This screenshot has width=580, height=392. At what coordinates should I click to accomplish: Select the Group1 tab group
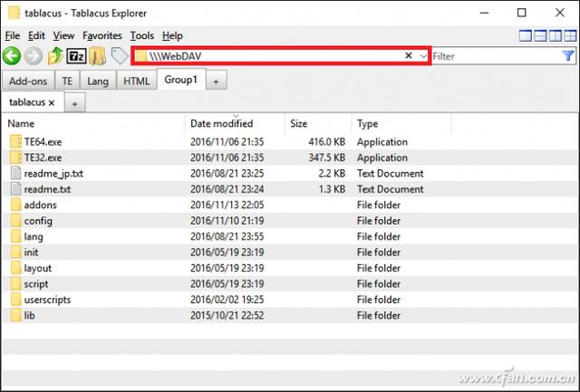181,80
